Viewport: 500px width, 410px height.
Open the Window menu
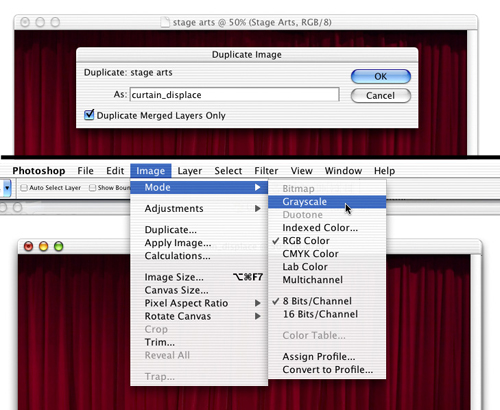pyautogui.click(x=343, y=171)
